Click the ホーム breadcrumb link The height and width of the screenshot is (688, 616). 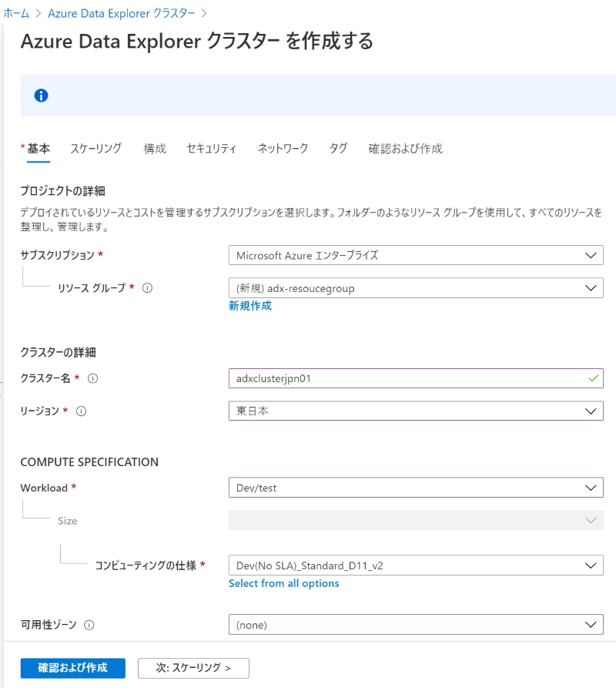16,13
